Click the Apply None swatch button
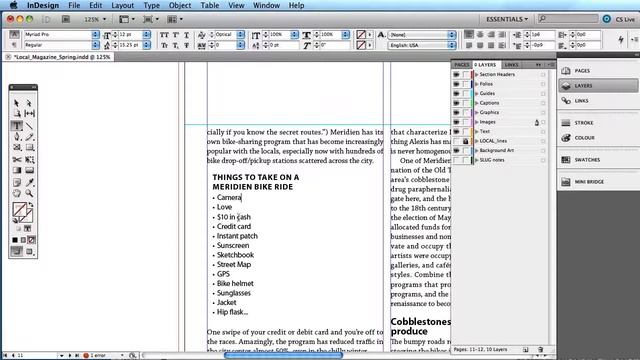 click(31, 240)
